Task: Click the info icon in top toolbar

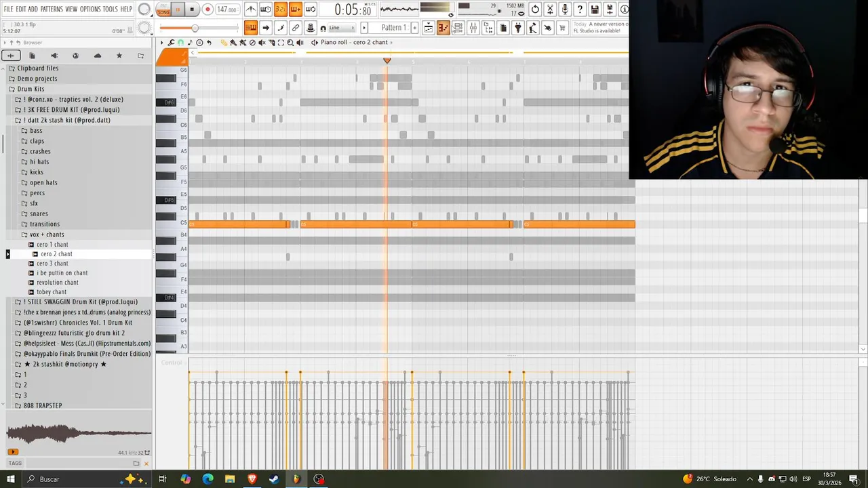Action: point(624,9)
